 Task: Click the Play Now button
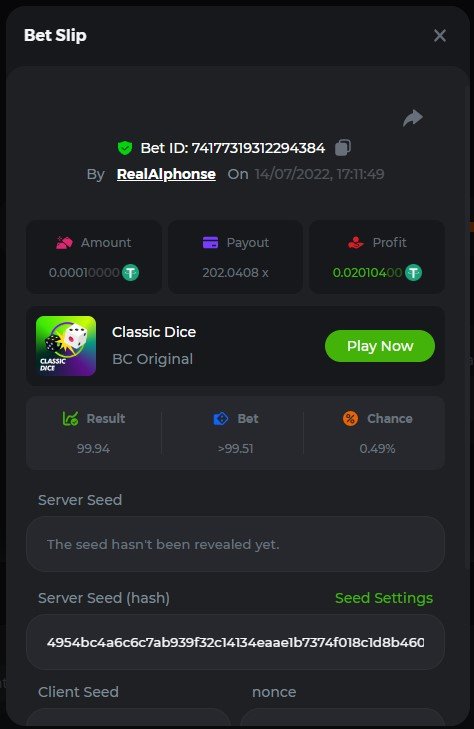[380, 346]
